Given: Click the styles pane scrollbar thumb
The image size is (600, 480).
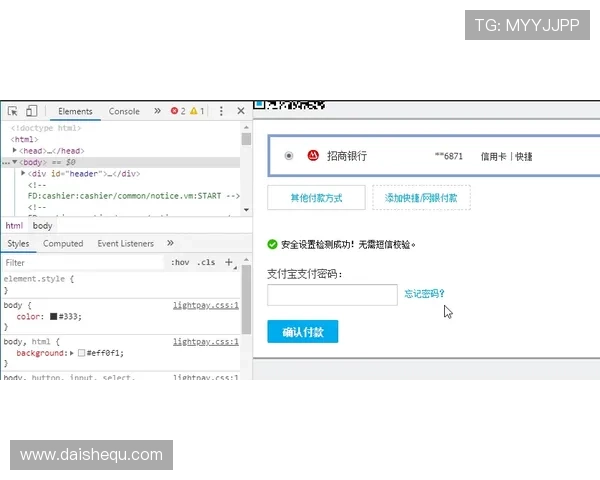Looking at the screenshot, I should click(x=246, y=299).
